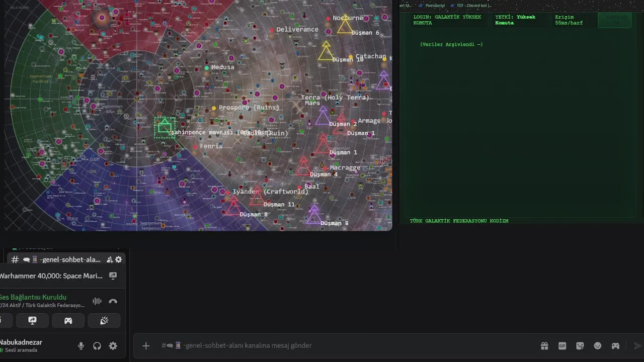Select red Düşman 11 triangle marker
Image resolution: width=644 pixels, height=362 pixels.
257,196
